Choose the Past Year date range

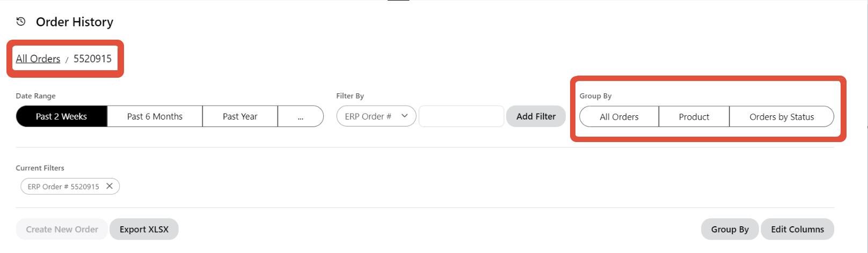click(240, 116)
